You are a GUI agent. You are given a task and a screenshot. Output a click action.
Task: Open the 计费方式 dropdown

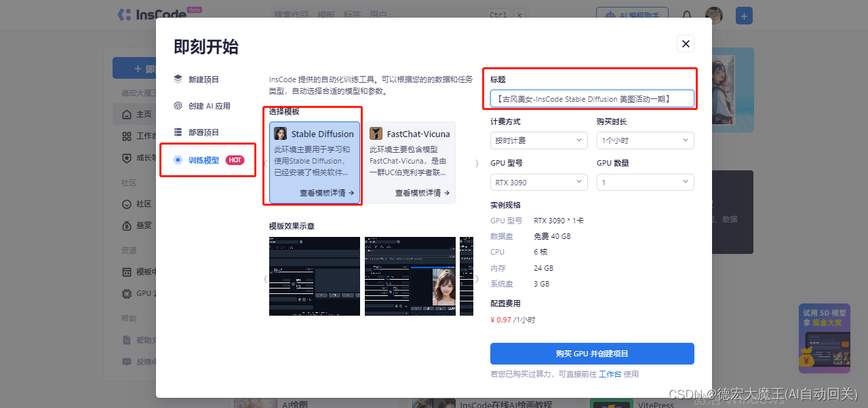pos(538,141)
